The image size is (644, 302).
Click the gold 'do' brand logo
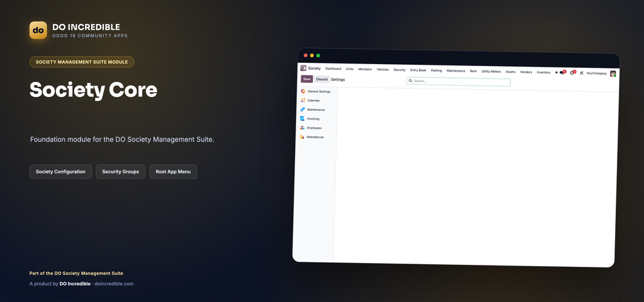coord(38,30)
